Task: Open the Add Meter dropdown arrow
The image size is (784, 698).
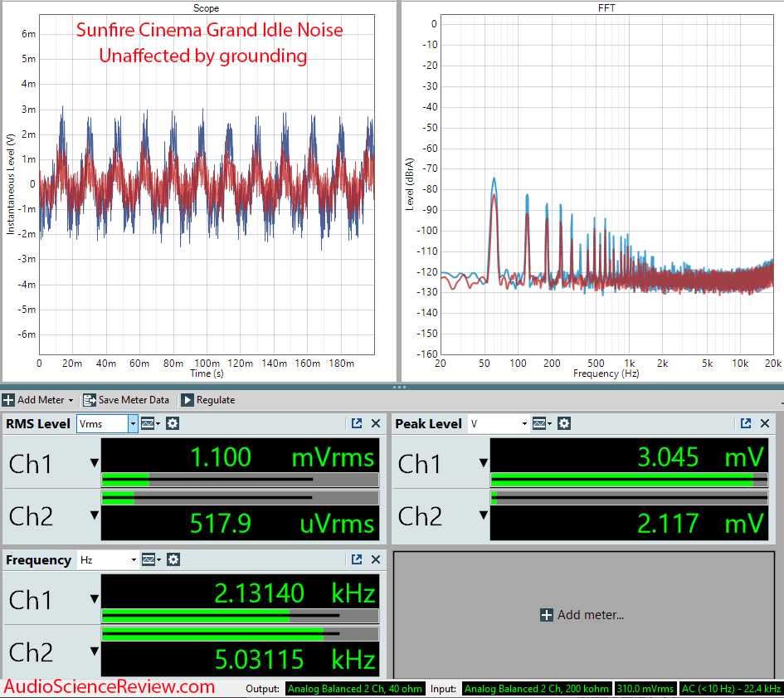Action: point(71,400)
